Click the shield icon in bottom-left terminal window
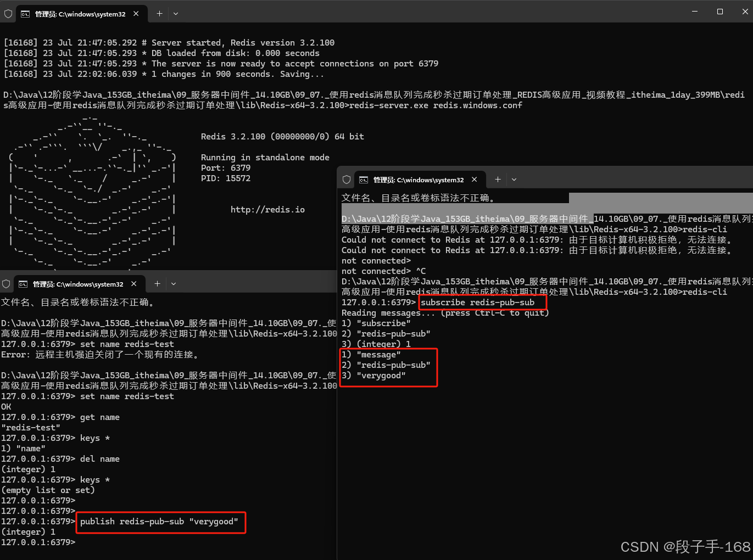The height and width of the screenshot is (560, 753). coord(6,284)
